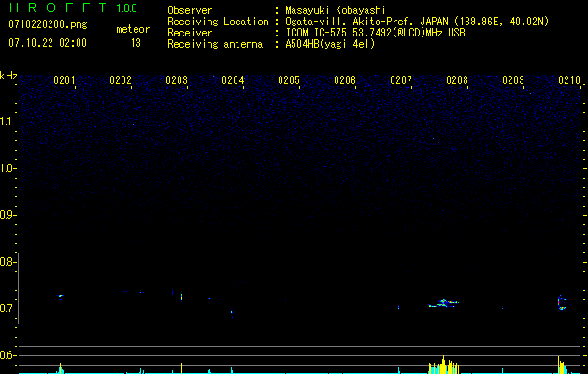Viewport: 588px width, 374px height.
Task: Click the kHz axis unit label
Action: 8,76
